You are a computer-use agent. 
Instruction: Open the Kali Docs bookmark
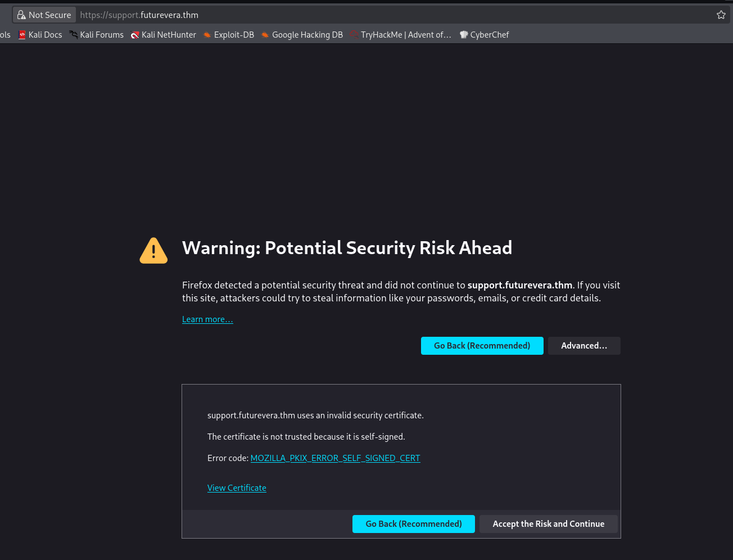tap(40, 35)
